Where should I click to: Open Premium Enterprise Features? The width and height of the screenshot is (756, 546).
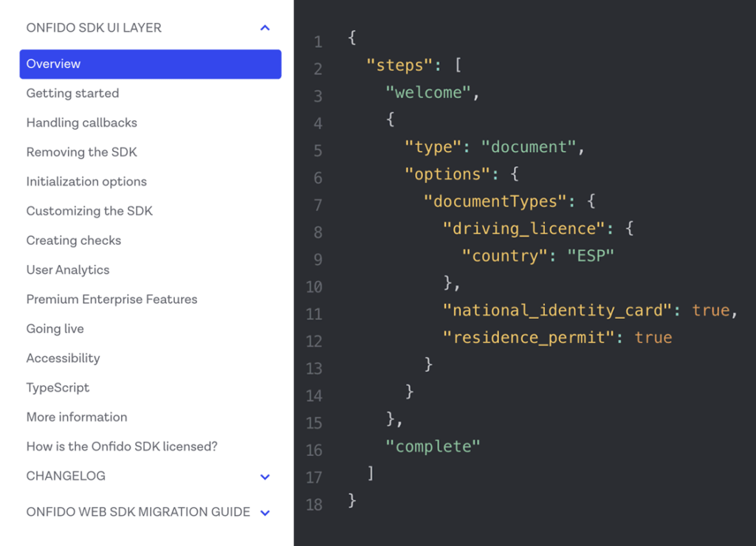point(111,300)
